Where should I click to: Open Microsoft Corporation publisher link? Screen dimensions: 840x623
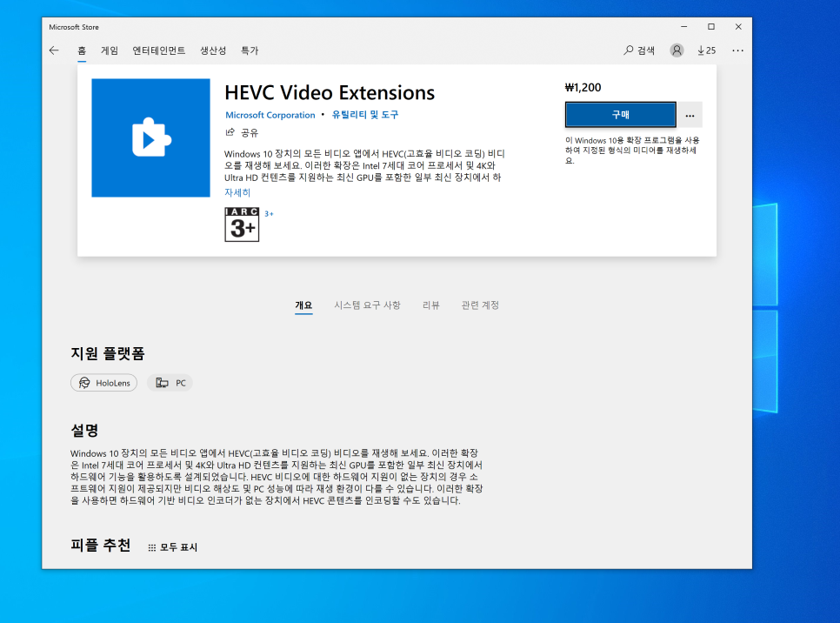tap(270, 115)
